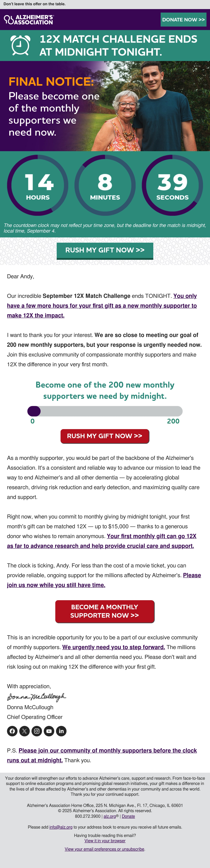Viewport: 210px width, 868px height.
Task: Open 'View it in your browser' link
Action: coord(105,841)
